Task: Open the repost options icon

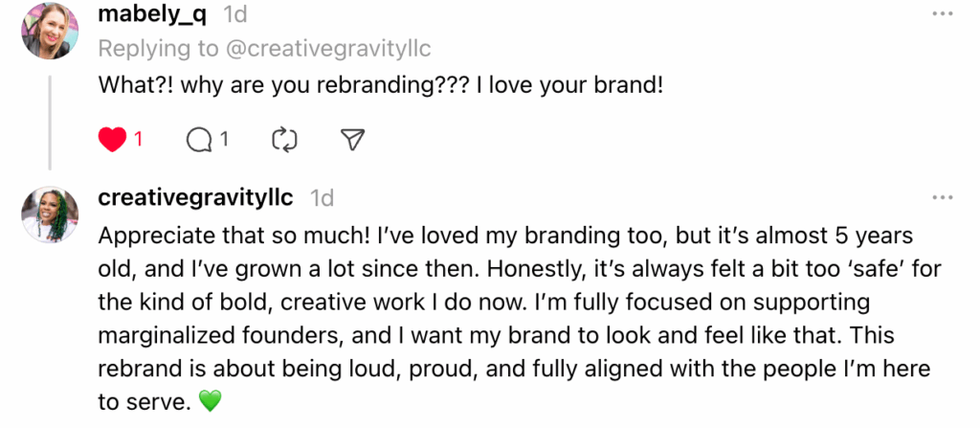Action: click(x=284, y=140)
